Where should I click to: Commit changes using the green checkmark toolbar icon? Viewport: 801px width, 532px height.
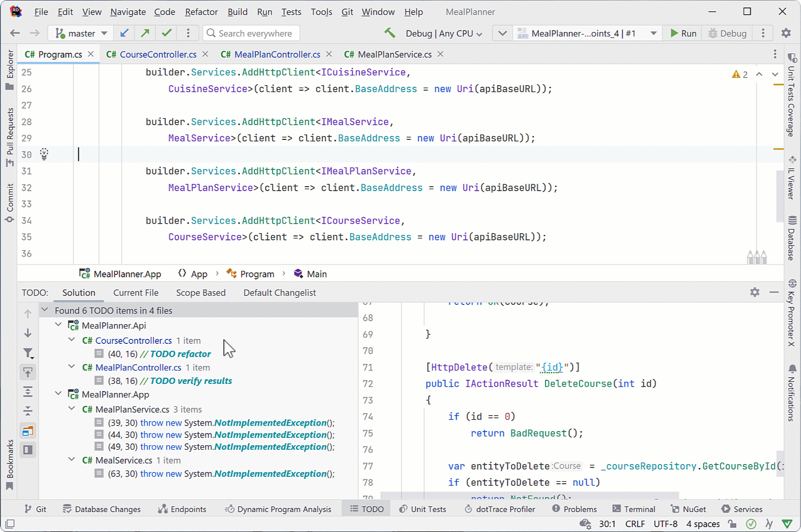[166, 33]
